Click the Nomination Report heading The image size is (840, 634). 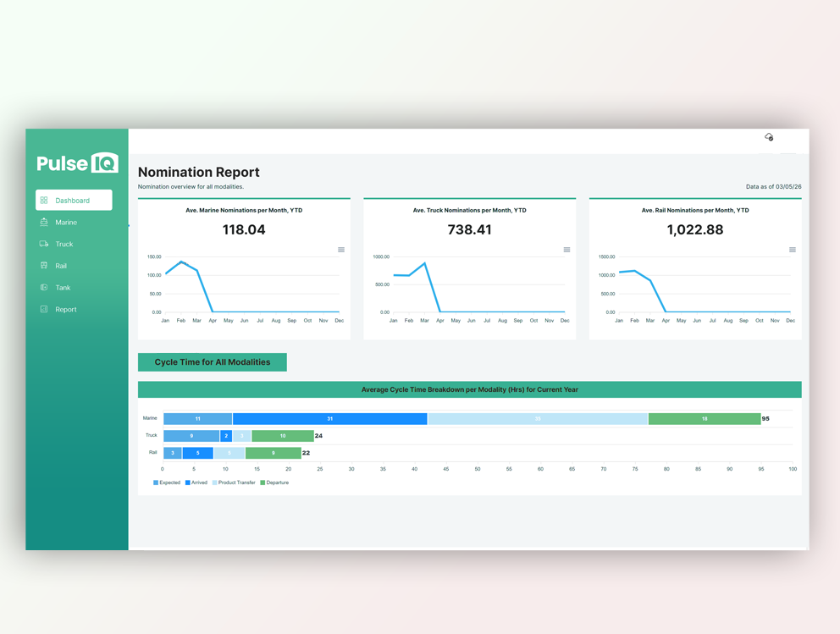pyautogui.click(x=199, y=172)
